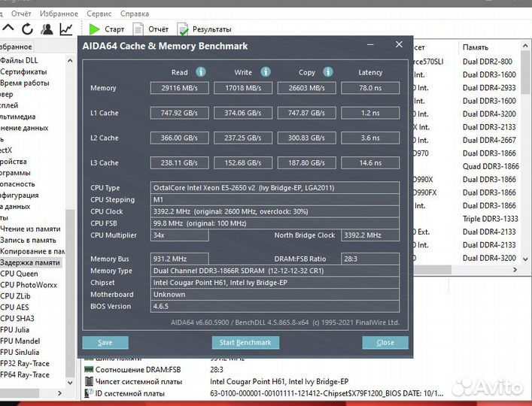Select CPU AES benchmark
Screen dimensions: 532x406
coord(14,307)
